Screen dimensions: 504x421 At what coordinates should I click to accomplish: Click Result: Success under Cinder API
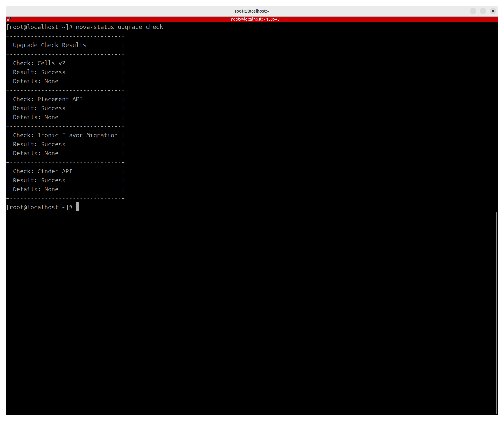(x=39, y=180)
